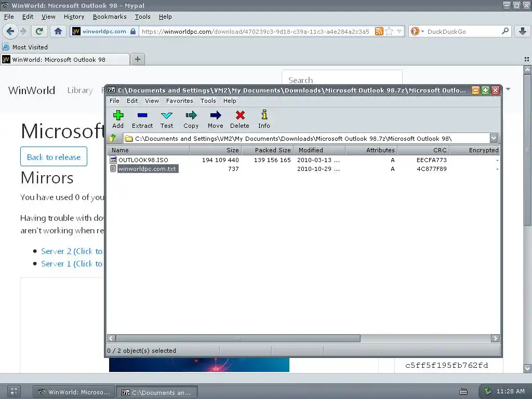Click the search magnifier in DuckDuckGo box

click(505, 31)
